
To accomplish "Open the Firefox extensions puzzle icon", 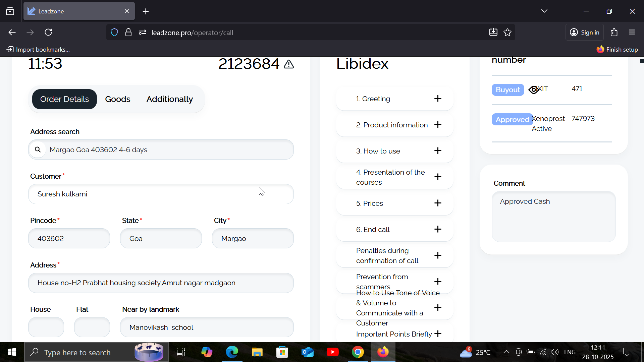I will (x=614, y=33).
